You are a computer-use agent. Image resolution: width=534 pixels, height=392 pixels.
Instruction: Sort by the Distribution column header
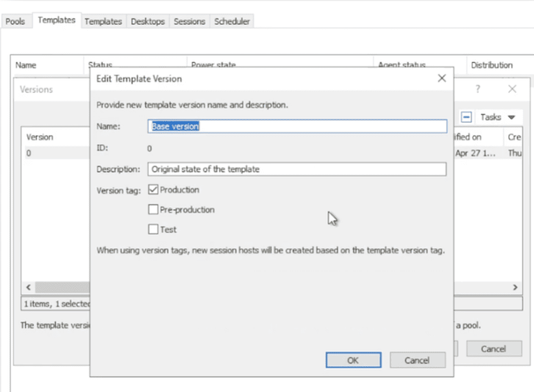click(491, 65)
